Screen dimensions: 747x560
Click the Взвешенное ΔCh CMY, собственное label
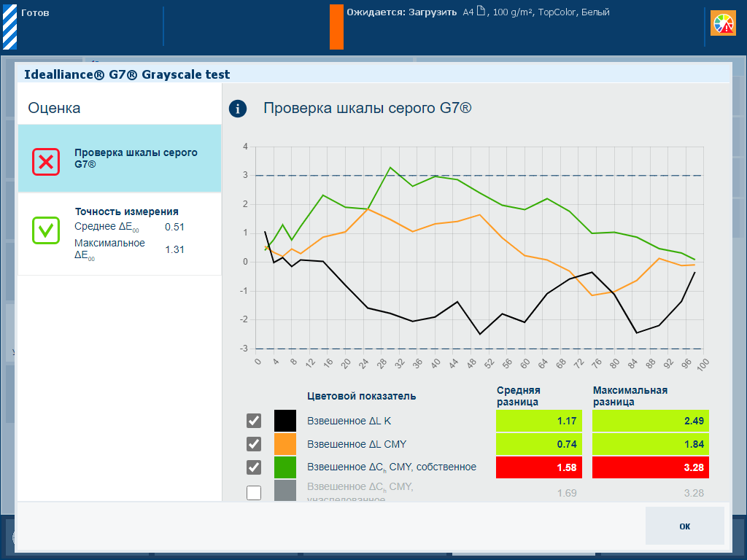point(392,467)
